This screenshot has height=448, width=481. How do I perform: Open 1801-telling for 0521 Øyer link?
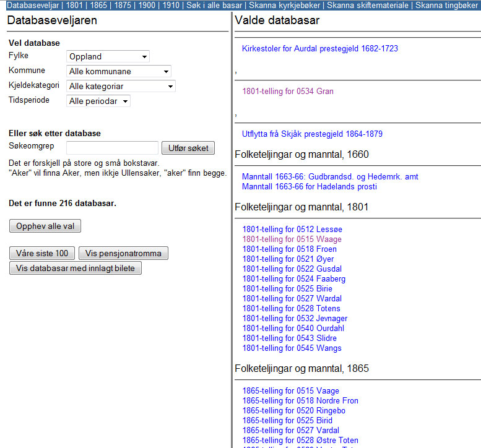(x=288, y=259)
